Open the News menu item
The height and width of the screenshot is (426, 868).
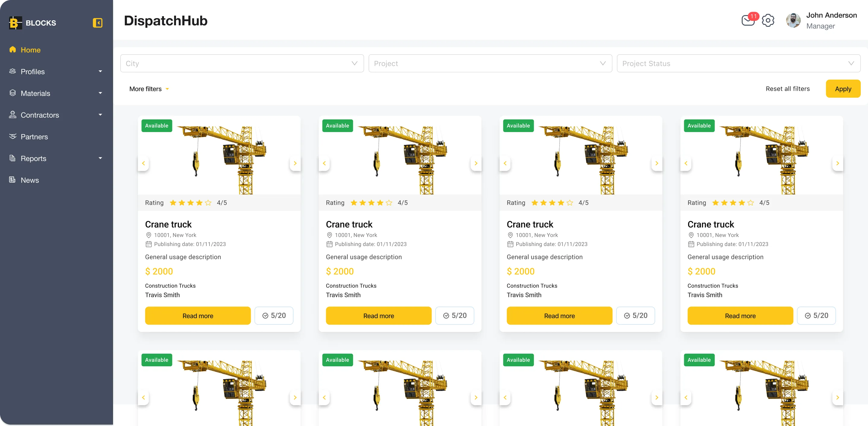point(30,180)
